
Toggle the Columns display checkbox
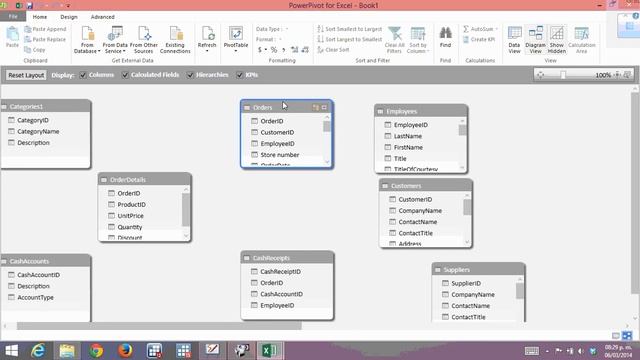[x=83, y=75]
